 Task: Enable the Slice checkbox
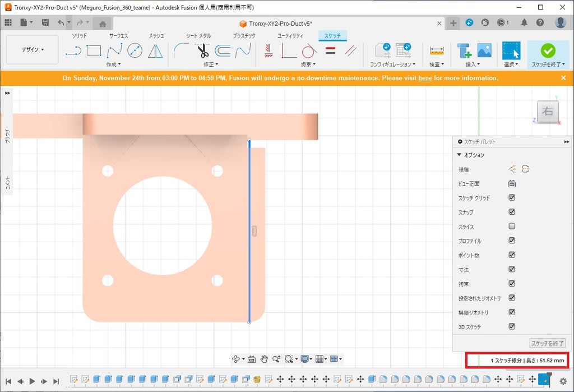click(512, 226)
